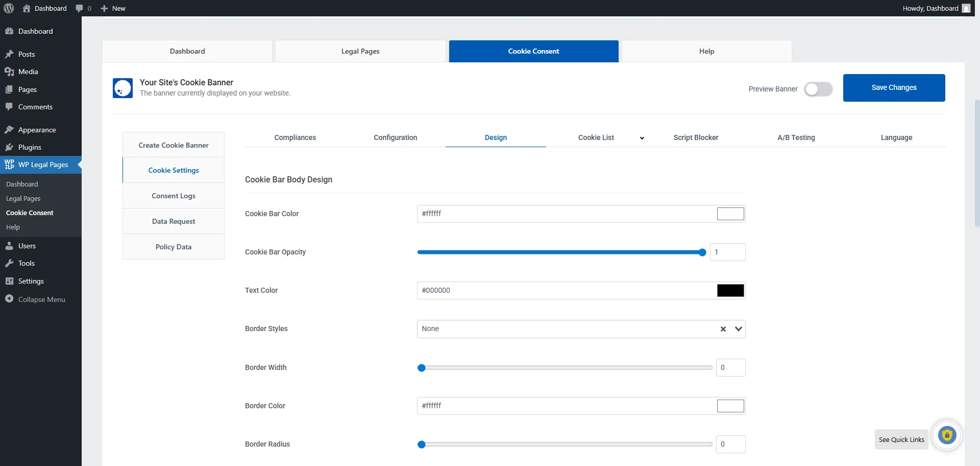Expand the Cookie List tab chevron
Viewport: 980px width, 466px height.
click(642, 138)
